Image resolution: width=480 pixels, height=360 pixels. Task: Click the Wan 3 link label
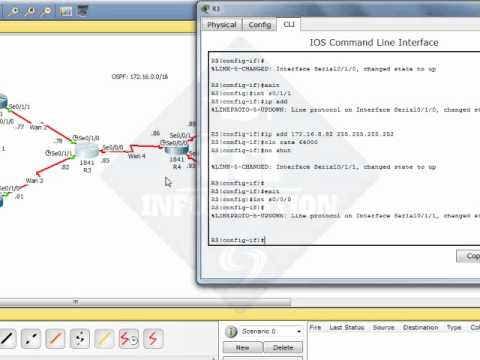click(x=34, y=181)
